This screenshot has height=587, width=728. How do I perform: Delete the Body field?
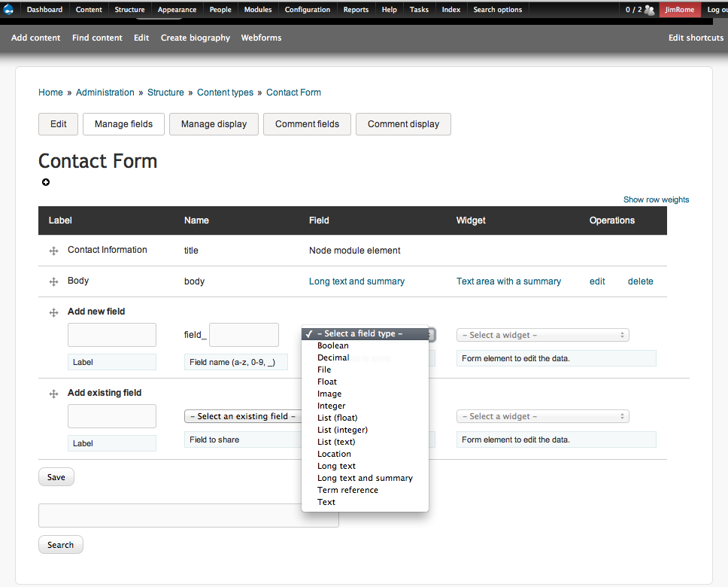pos(640,281)
